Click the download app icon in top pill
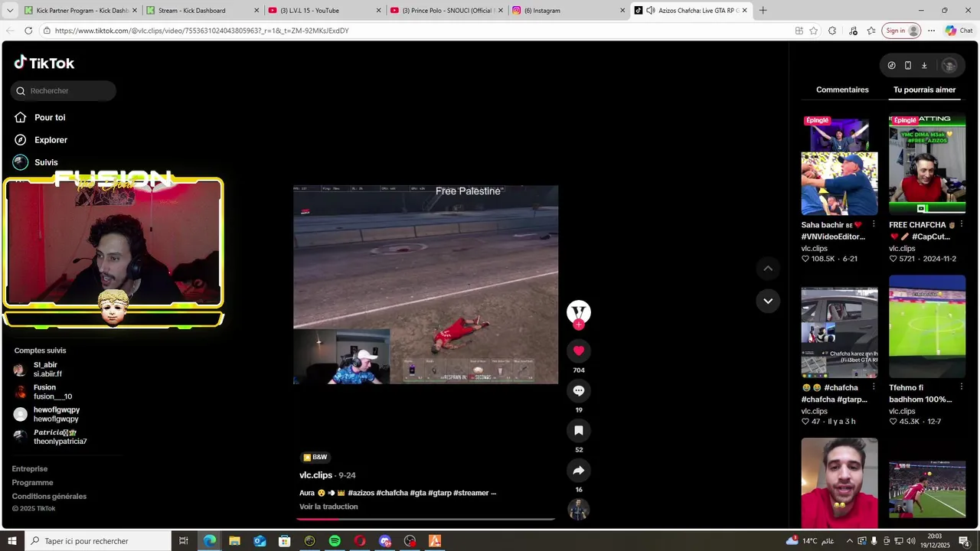The image size is (980, 551). (x=924, y=66)
